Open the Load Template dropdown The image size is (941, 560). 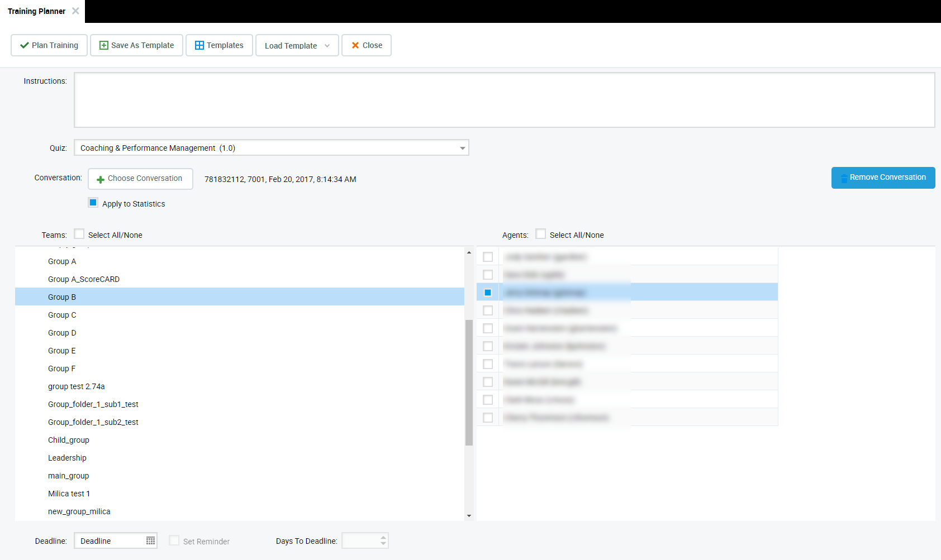coord(327,46)
